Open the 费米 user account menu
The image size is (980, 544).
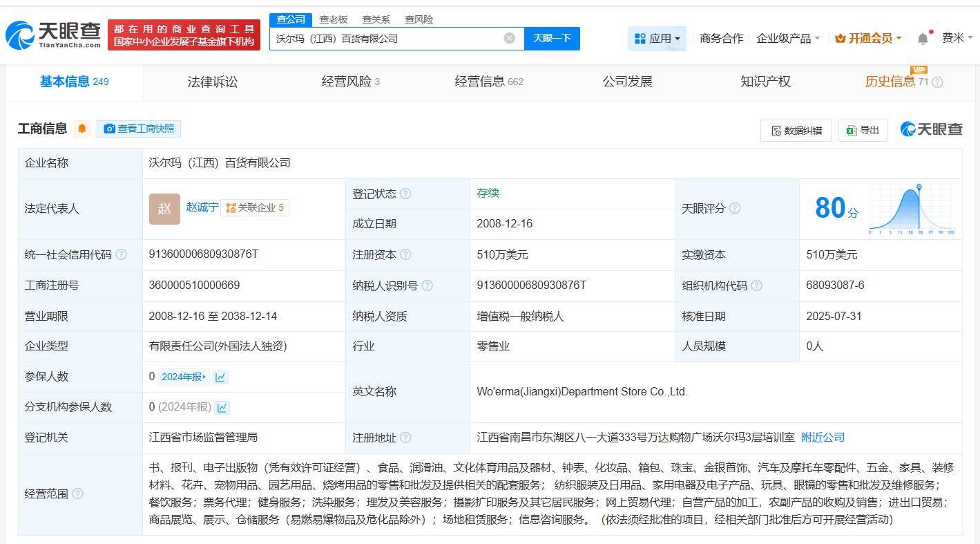pyautogui.click(x=957, y=38)
